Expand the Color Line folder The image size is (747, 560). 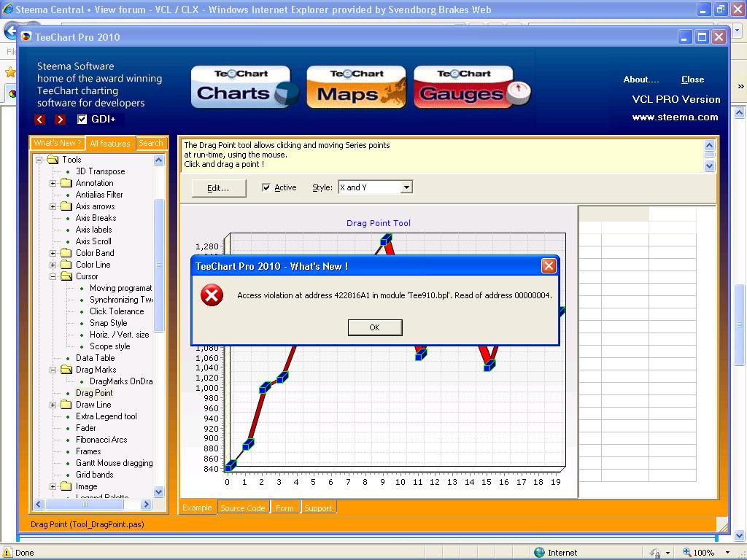coord(53,265)
